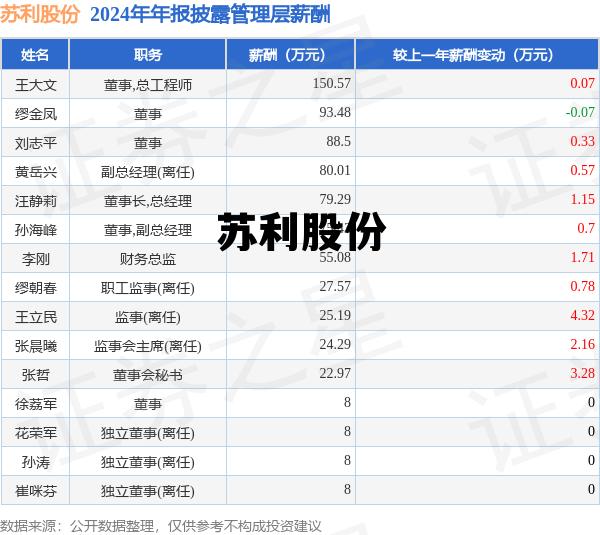Click the name 张哲

[x=36, y=375]
